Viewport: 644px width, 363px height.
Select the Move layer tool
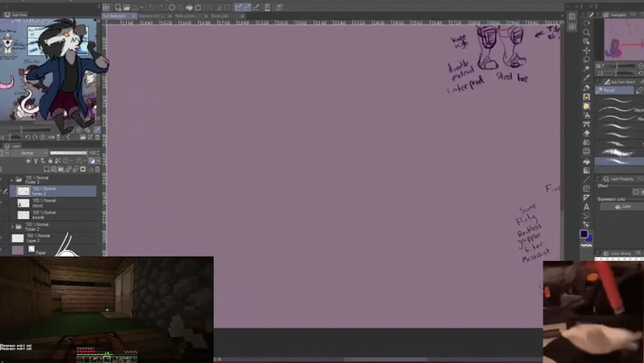point(587,50)
